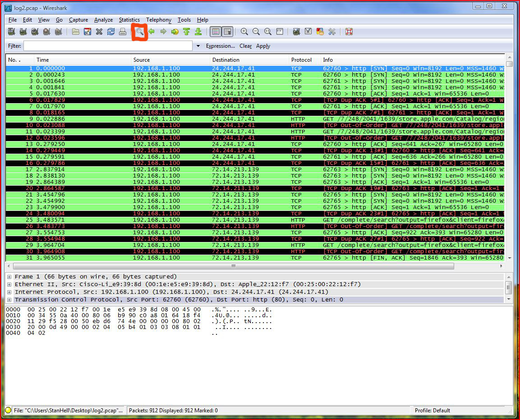The image size is (520, 420).
Task: Open the Capture menu
Action: tap(78, 20)
